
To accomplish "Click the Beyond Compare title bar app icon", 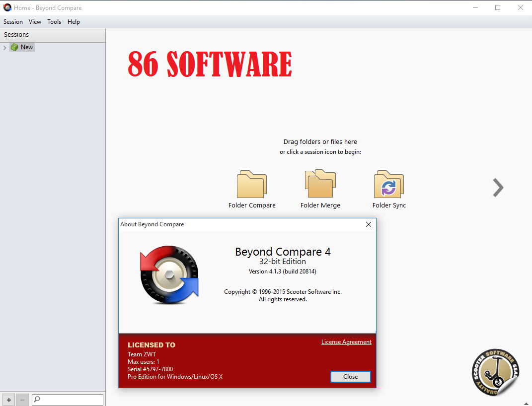I will coord(7,7).
